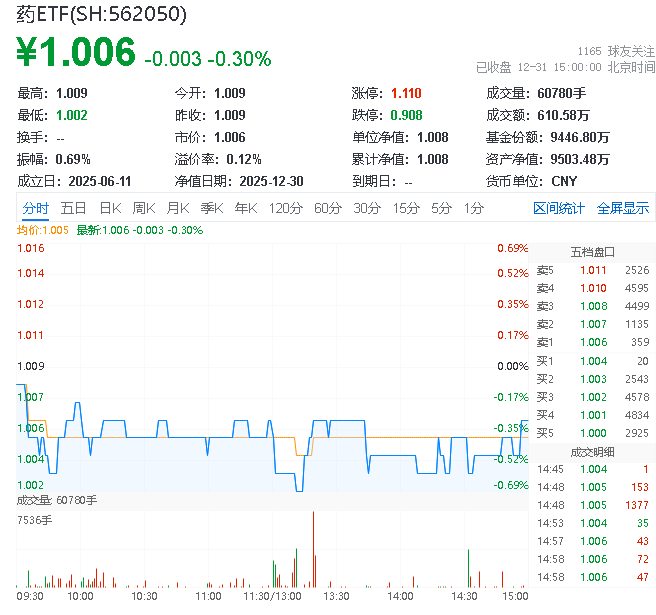Show the 1分 interval chart
The image size is (656, 615).
point(473,208)
